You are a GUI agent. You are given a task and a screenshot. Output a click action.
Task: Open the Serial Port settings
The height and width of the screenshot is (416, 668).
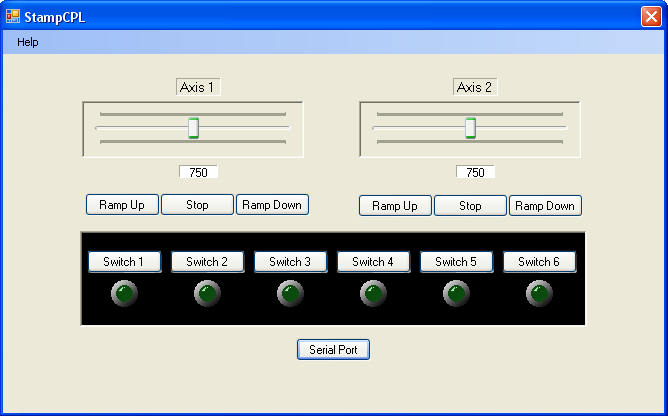(x=333, y=350)
